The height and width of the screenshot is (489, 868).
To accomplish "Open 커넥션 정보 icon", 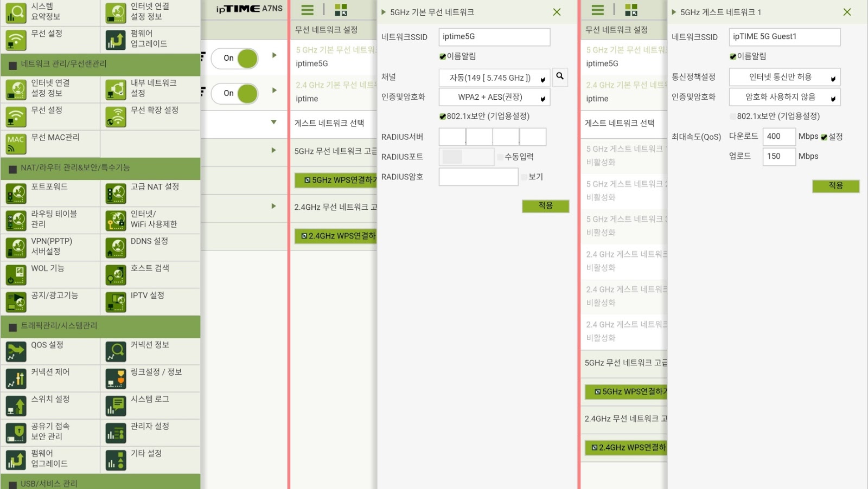I will (116, 351).
